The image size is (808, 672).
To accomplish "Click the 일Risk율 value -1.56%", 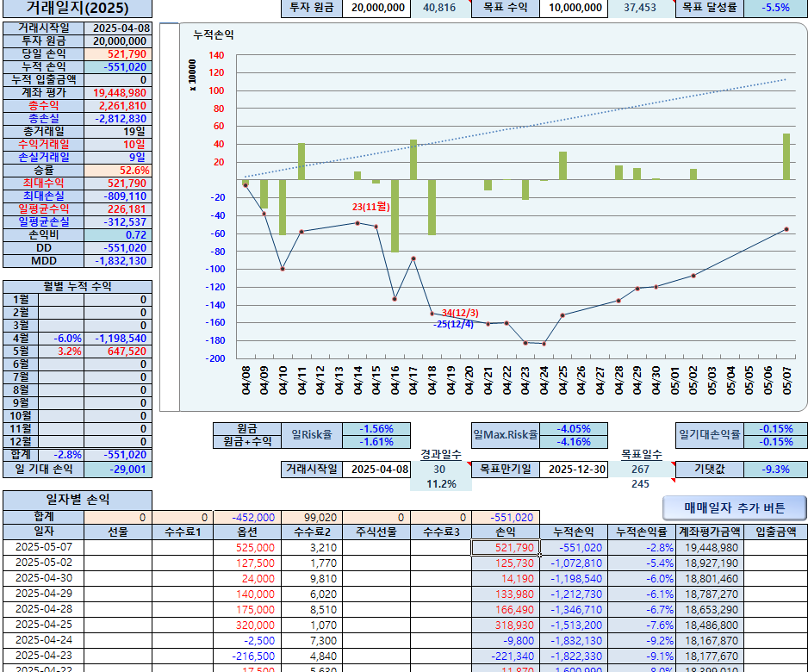I will (376, 429).
